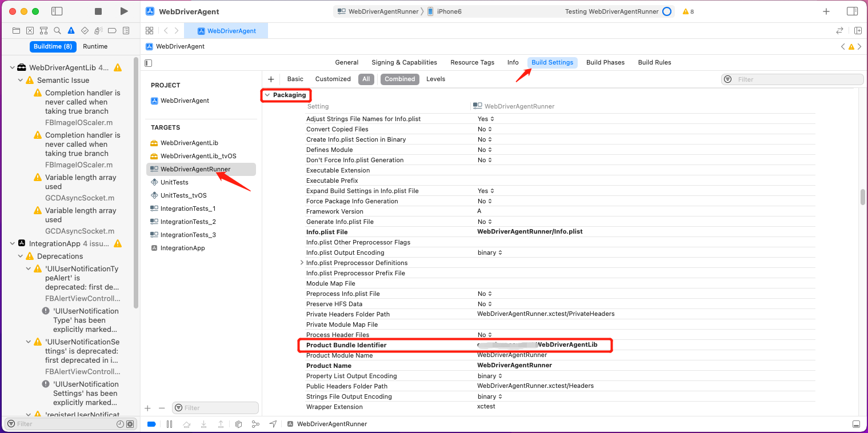The width and height of the screenshot is (868, 433).
Task: Choose the iPhone6 run destination
Action: 445,11
